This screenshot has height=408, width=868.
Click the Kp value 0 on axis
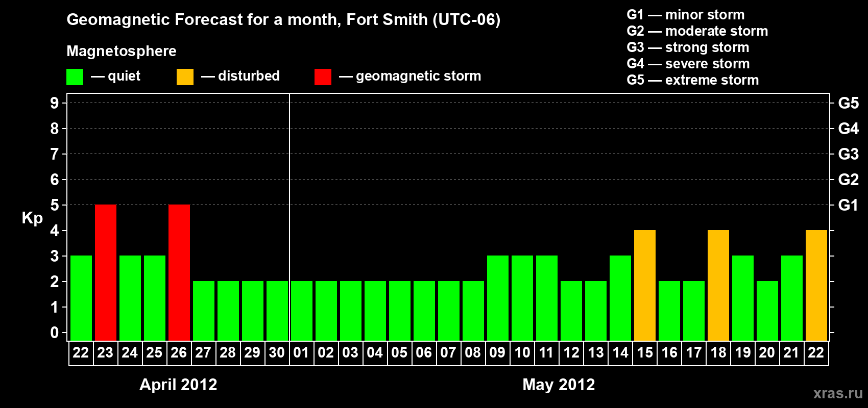point(55,333)
